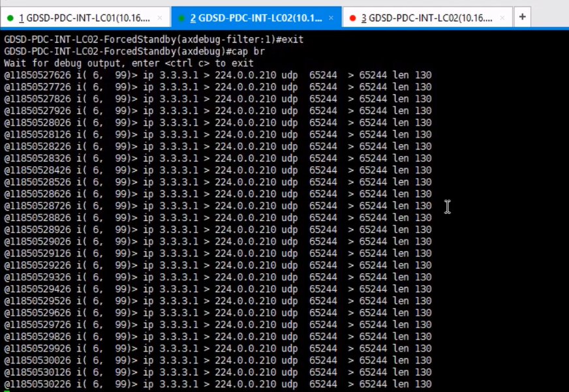Click timestamp @11850528326 line
569x392 pixels.
(218, 158)
